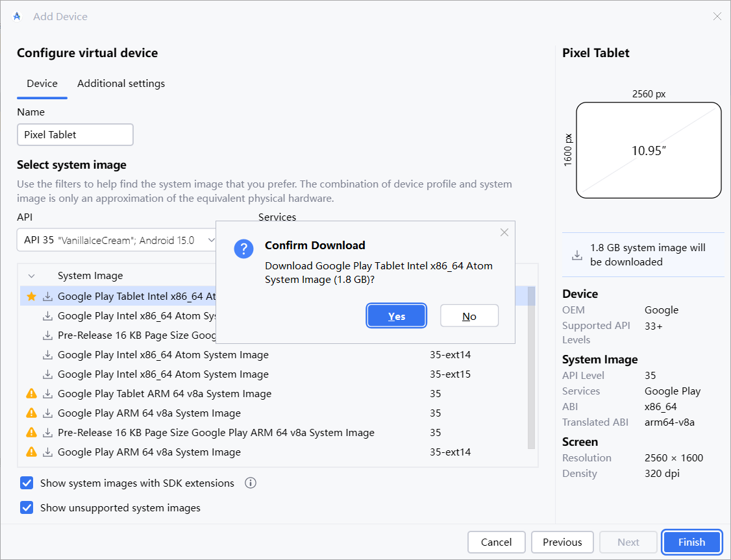Select Google Play ARM 64 v8a 35-ext14 row

tap(273, 452)
